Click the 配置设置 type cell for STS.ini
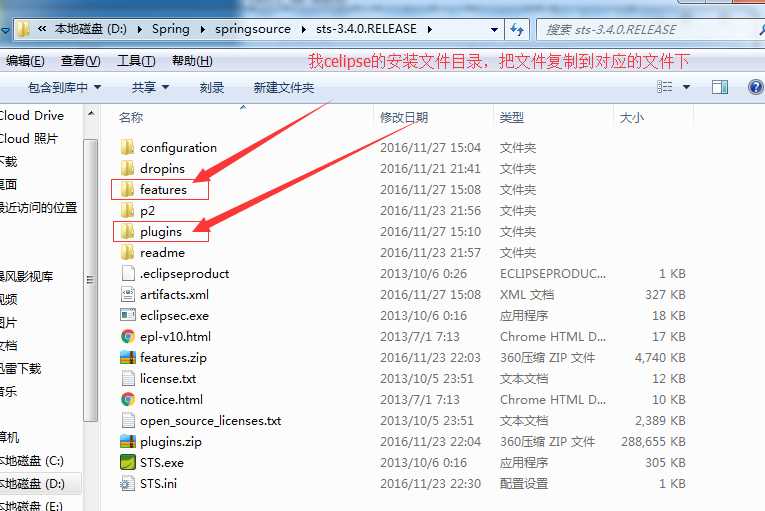 pos(523,483)
